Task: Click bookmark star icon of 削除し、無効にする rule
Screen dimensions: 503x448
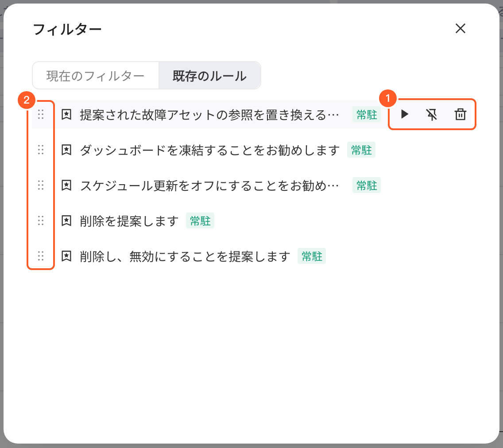Action: pos(66,256)
